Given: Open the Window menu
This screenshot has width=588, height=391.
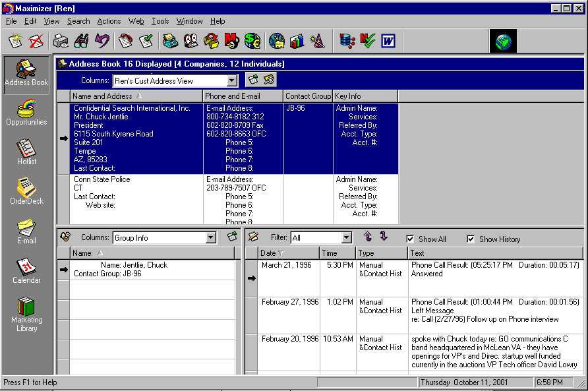Looking at the screenshot, I should point(189,21).
